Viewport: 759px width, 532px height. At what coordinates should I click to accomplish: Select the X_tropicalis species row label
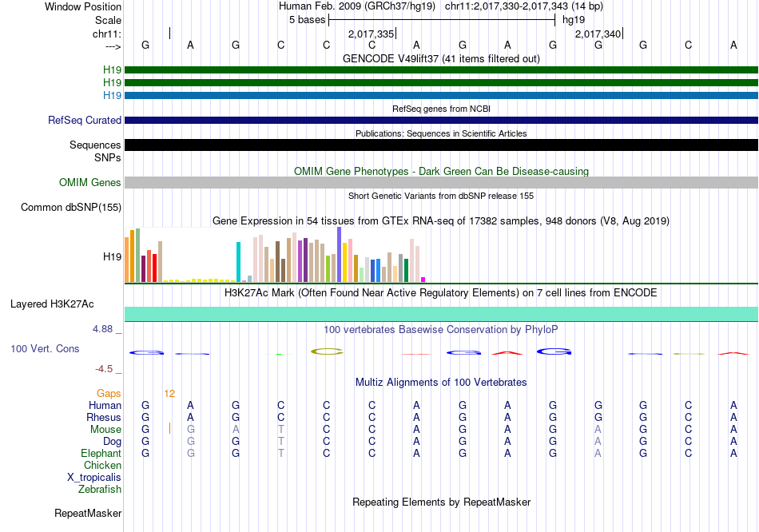(94, 478)
